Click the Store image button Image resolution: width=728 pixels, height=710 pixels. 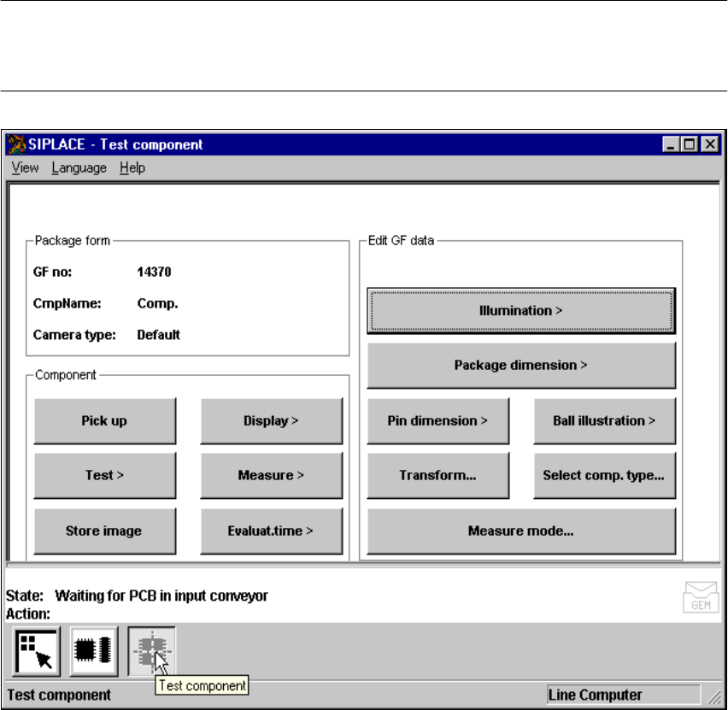coord(104,531)
